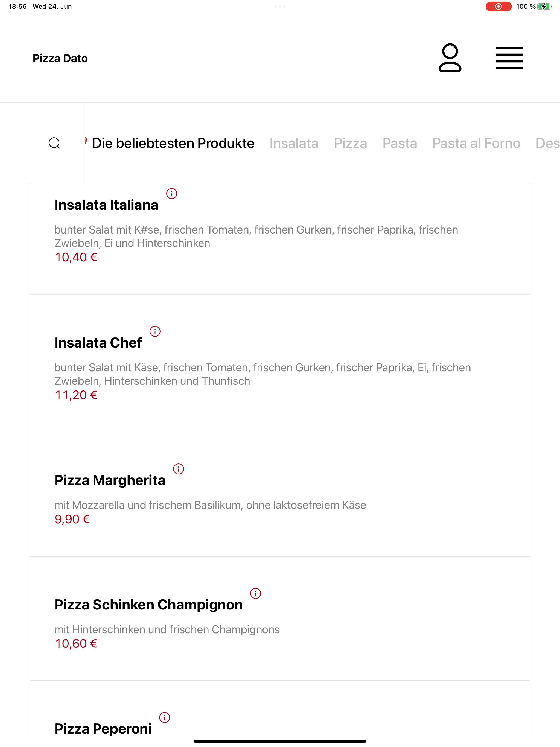Select the Insalata Italiana product
Viewport: 560px width, 747px height.
(280, 239)
